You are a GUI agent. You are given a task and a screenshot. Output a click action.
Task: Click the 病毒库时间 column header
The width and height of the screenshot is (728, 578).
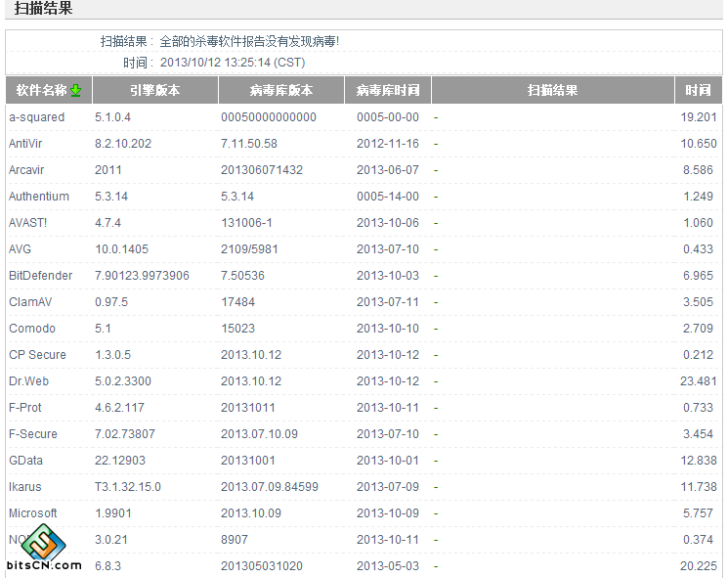coord(388,90)
